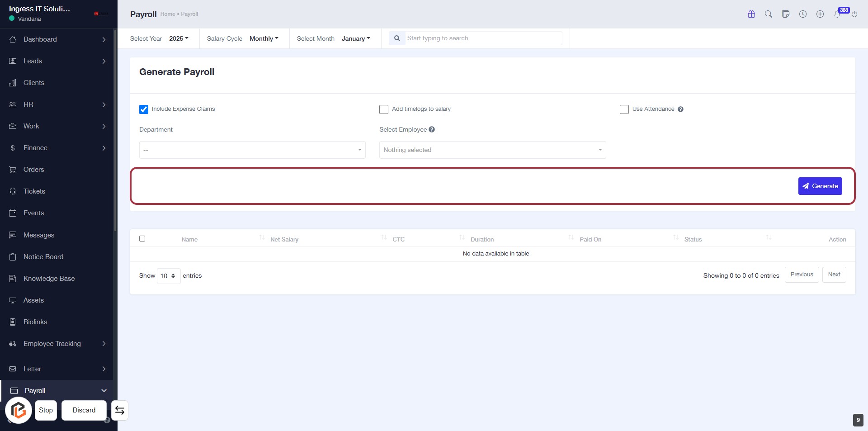Open the Select Year 2025 dropdown
The height and width of the screenshot is (431, 868).
[179, 38]
